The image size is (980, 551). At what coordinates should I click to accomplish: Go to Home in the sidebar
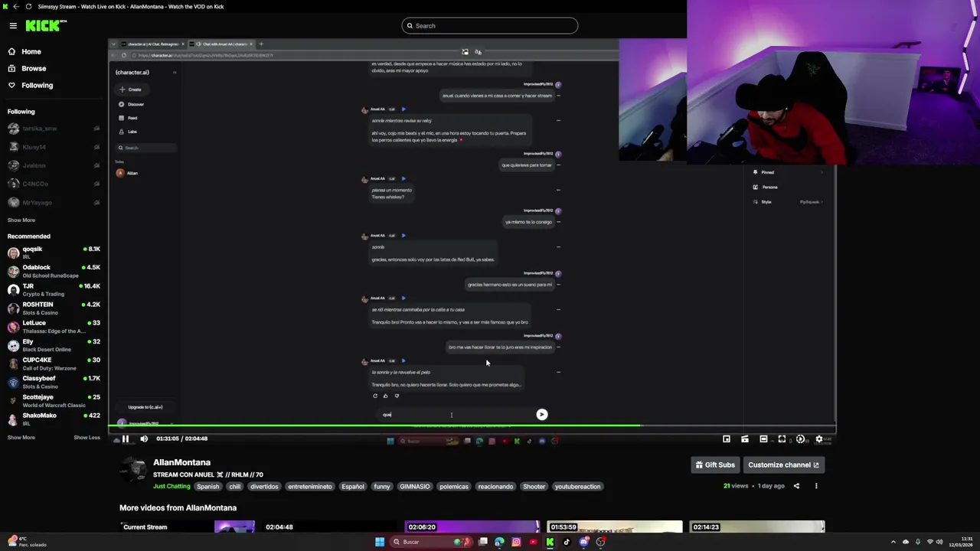(31, 51)
